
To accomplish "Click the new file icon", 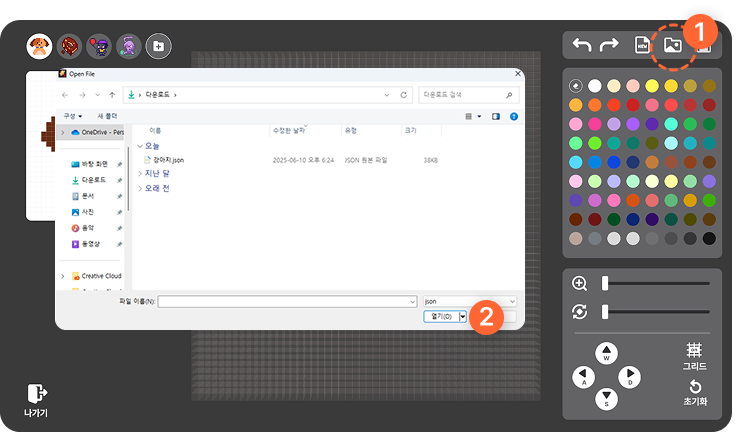I will (643, 45).
